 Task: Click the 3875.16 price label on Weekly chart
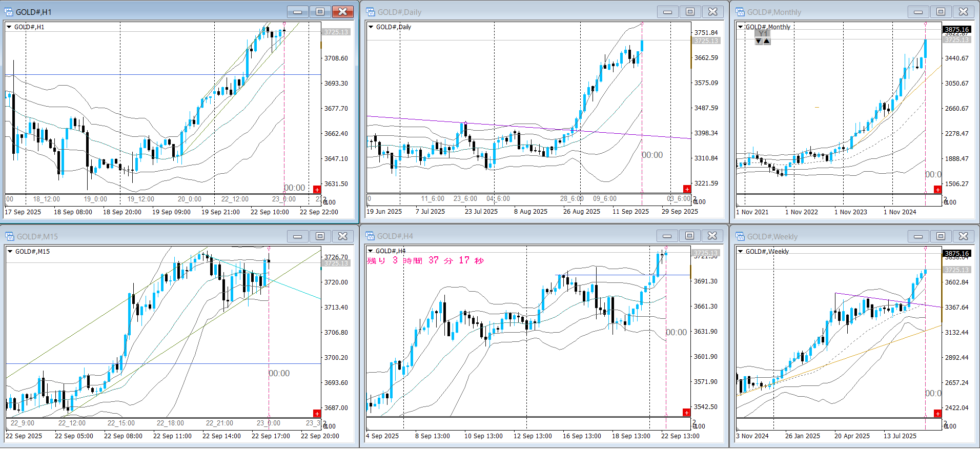(956, 253)
